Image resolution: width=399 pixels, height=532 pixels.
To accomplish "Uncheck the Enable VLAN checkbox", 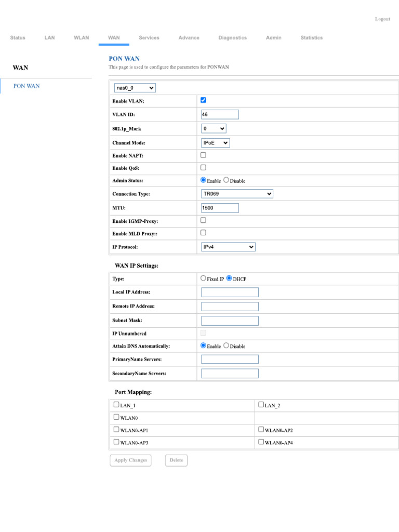I will [203, 100].
